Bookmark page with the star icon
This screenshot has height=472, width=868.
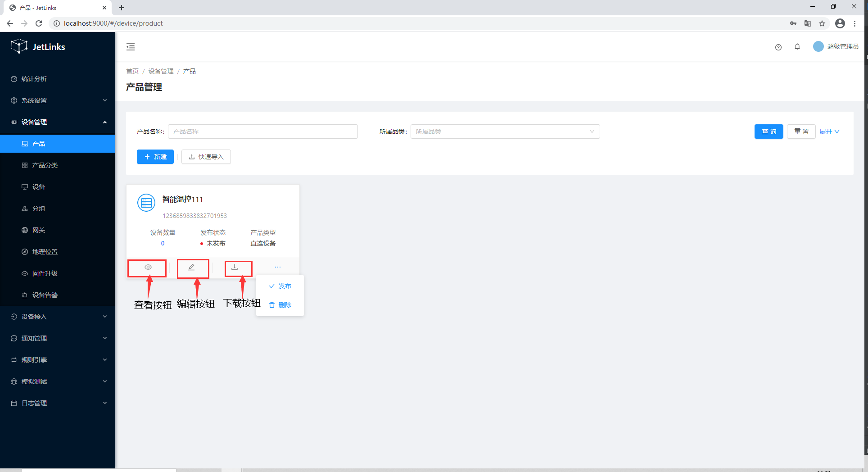pos(822,23)
